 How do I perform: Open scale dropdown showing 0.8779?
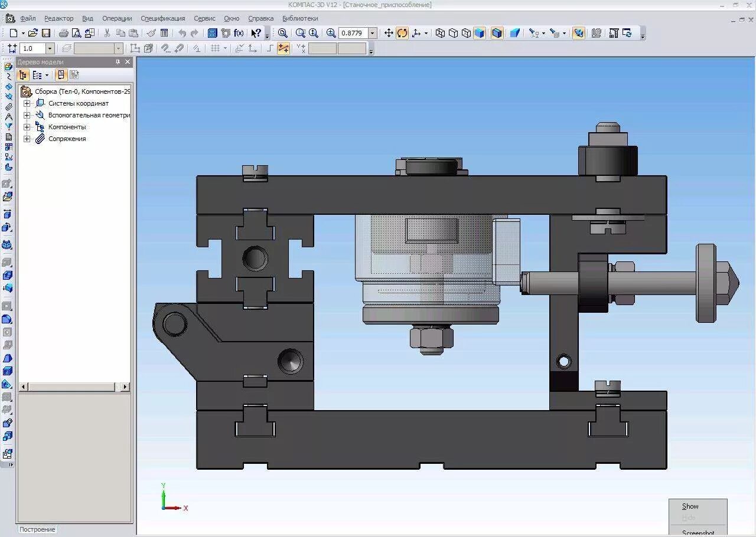pyautogui.click(x=373, y=33)
